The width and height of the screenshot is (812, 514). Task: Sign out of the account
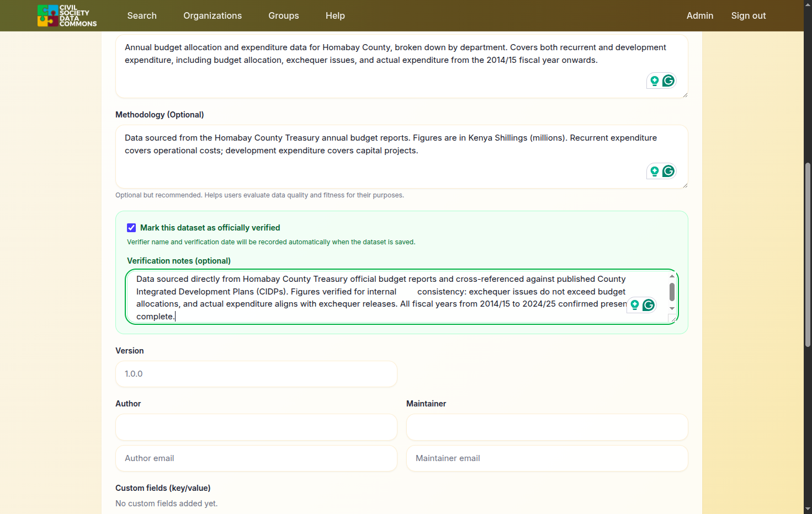point(749,15)
